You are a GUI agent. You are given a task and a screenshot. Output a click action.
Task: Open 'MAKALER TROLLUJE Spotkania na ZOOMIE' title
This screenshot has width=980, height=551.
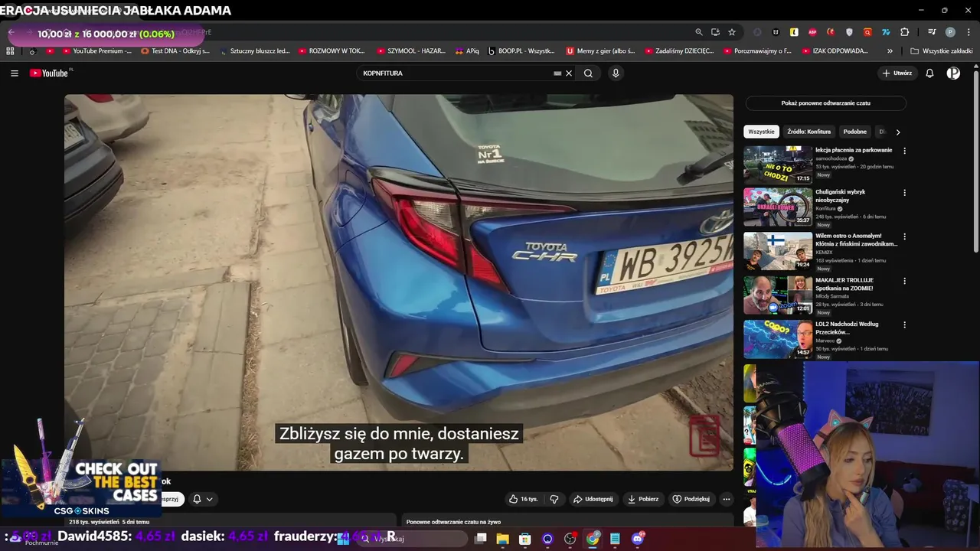click(844, 284)
